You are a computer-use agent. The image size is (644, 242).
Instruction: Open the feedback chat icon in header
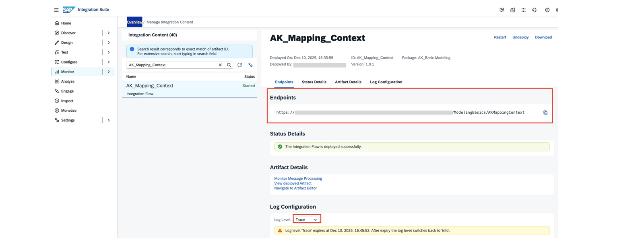[502, 10]
